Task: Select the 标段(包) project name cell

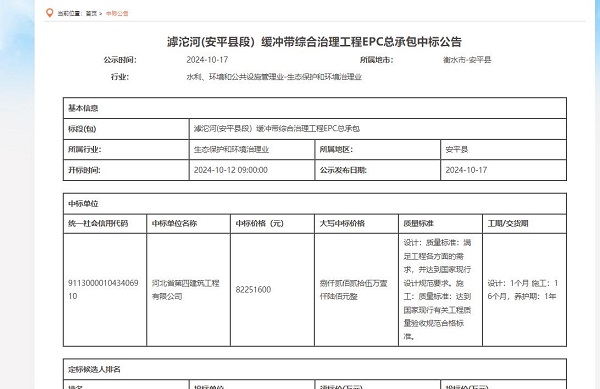Action: pos(377,129)
